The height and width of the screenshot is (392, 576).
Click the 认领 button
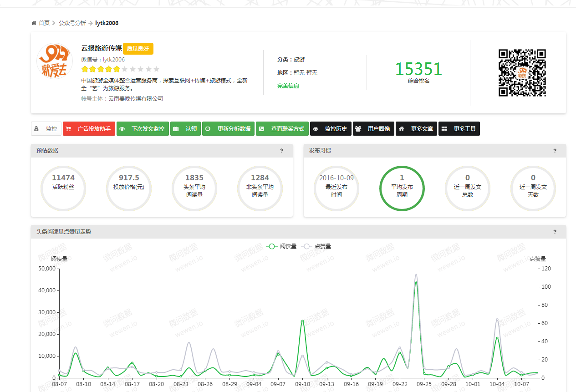185,128
